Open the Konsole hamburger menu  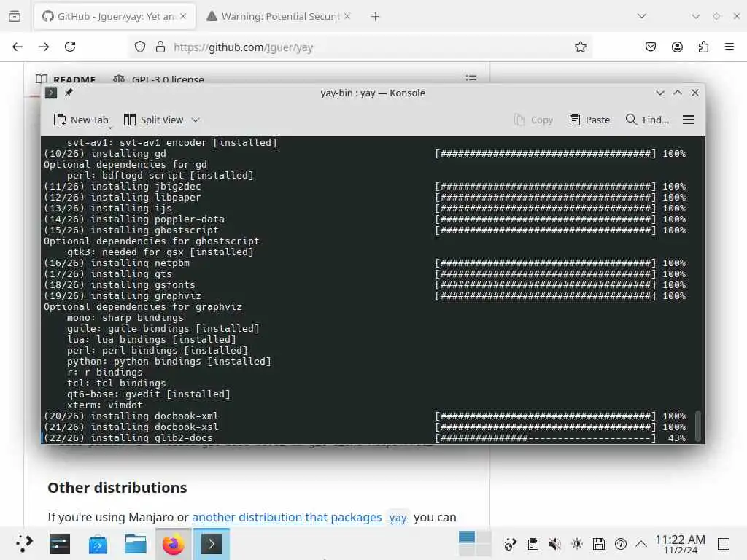(x=689, y=120)
